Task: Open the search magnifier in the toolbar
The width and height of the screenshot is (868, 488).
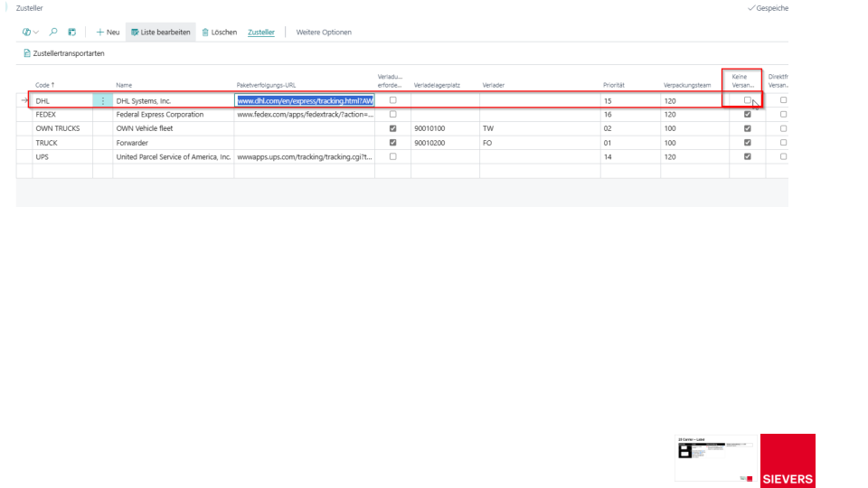Action: (53, 33)
